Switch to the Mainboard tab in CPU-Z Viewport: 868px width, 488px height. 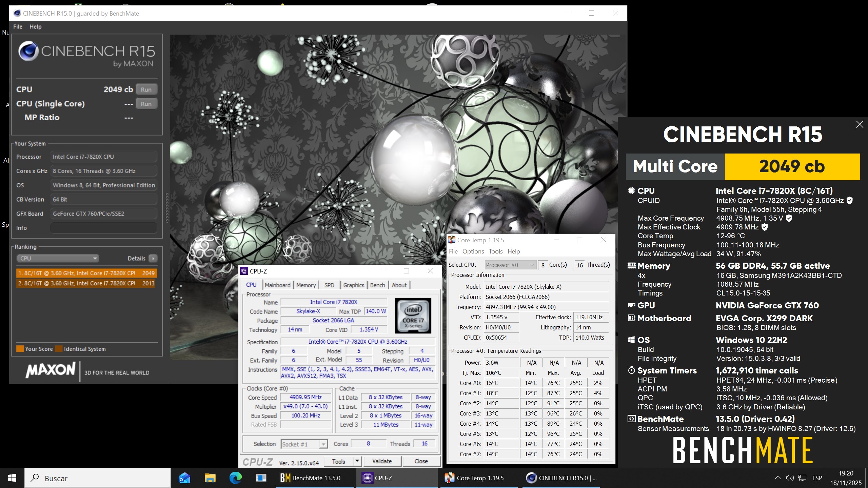click(x=277, y=285)
